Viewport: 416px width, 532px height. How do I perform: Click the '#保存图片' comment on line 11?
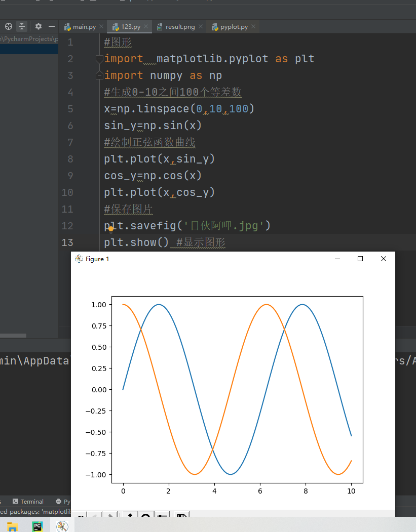[128, 209]
